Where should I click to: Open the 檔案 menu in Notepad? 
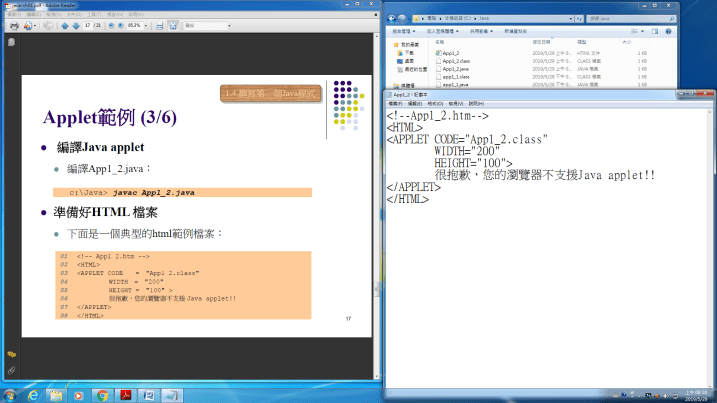coord(395,103)
